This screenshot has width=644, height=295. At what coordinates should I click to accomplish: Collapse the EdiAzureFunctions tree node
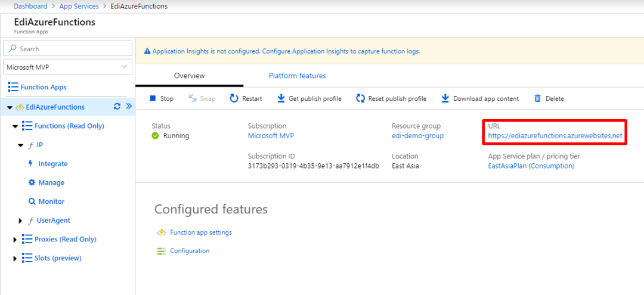tap(10, 107)
